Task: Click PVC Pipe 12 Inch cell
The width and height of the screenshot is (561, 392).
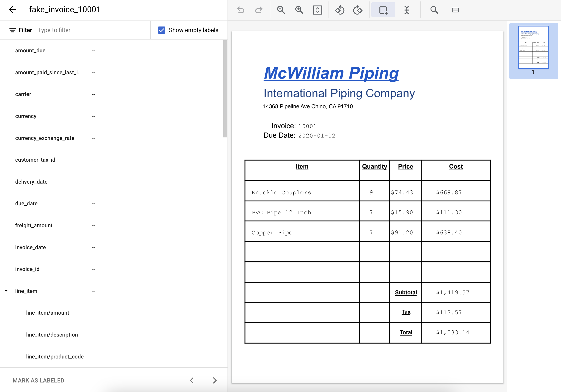Action: 281,213
